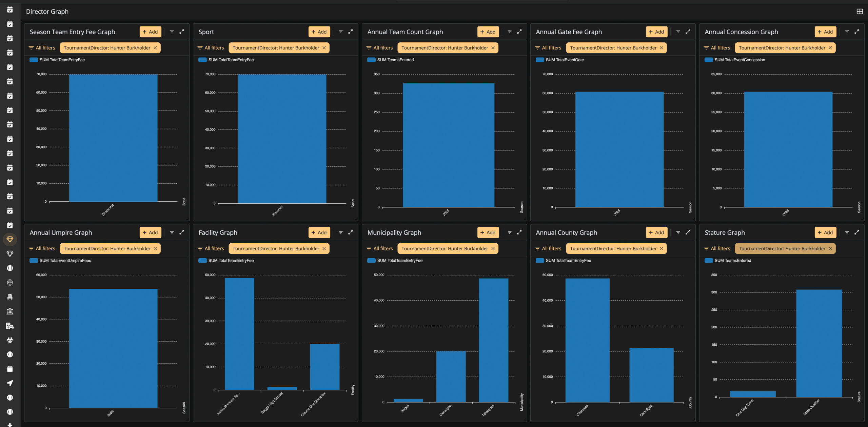
Task: Open the paper plane icon in sidebar
Action: pyautogui.click(x=10, y=383)
